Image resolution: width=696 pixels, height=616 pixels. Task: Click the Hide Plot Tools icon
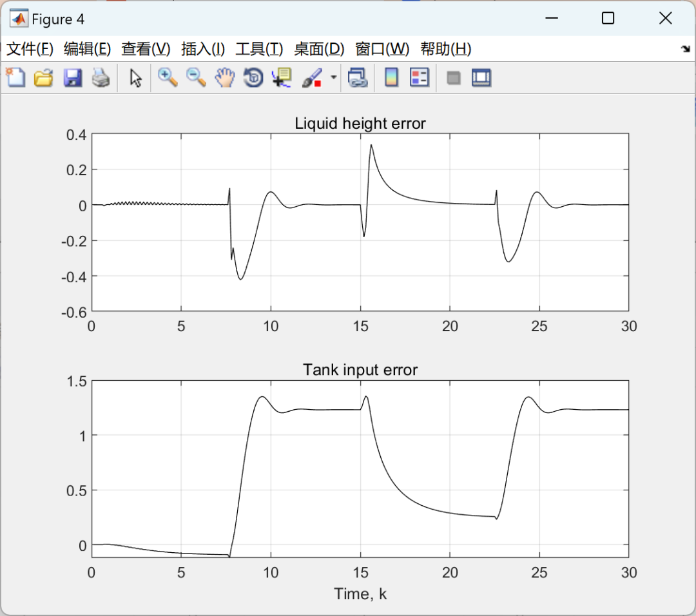(x=453, y=78)
